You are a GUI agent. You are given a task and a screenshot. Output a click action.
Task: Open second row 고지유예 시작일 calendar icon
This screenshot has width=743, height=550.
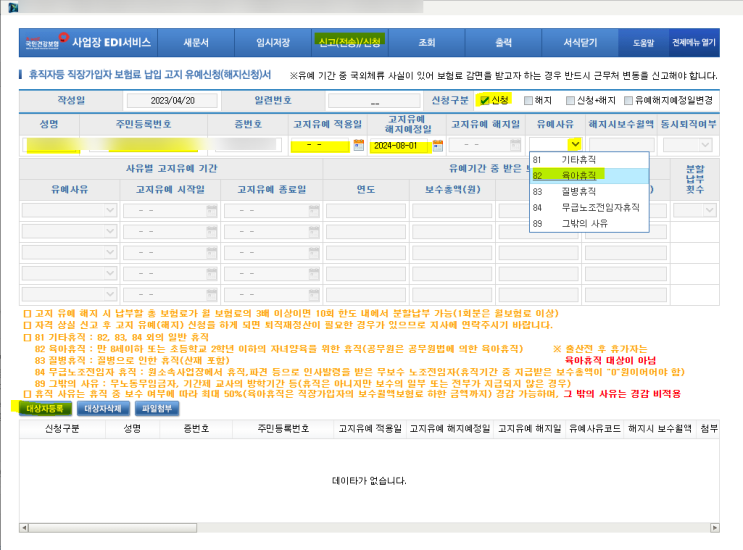pos(212,231)
